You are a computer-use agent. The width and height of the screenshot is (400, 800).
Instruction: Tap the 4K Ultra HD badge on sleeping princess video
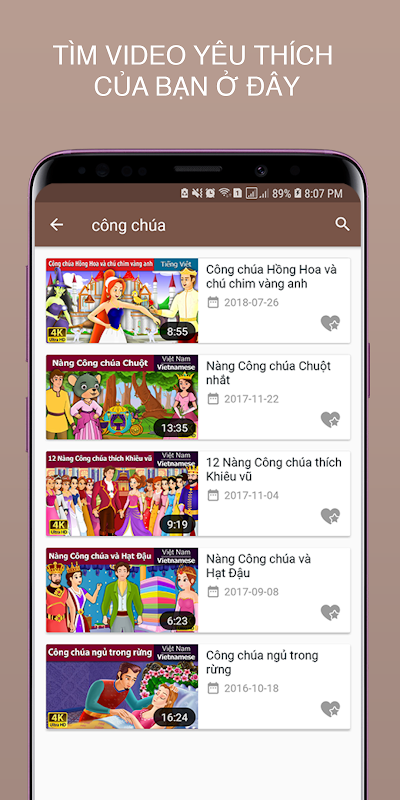coord(58,719)
